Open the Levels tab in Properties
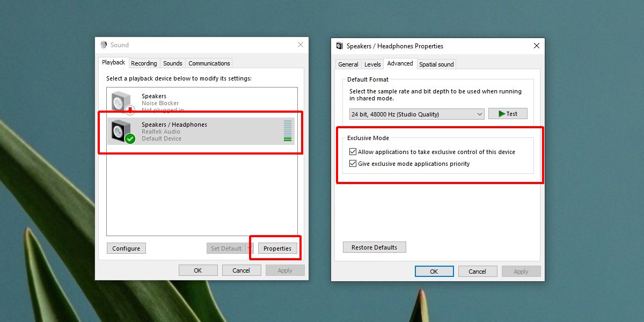This screenshot has height=322, width=644. coord(372,64)
